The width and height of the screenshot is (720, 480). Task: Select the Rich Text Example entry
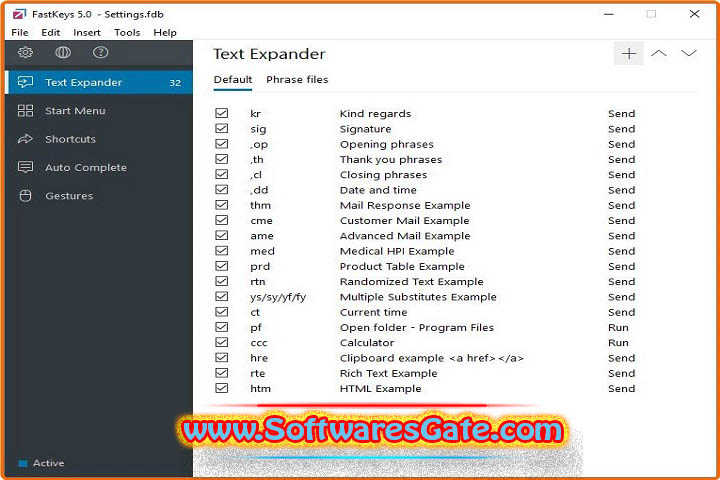point(388,373)
